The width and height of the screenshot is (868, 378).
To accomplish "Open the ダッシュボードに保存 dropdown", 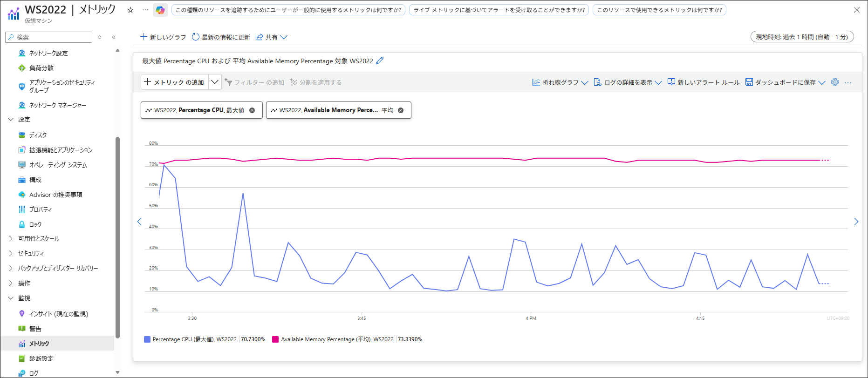I will click(x=786, y=82).
